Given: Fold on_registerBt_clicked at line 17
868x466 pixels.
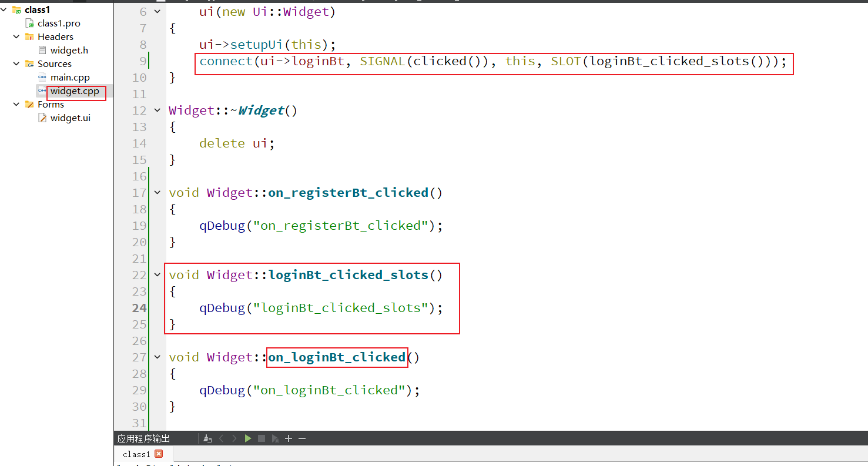Looking at the screenshot, I should [x=157, y=193].
